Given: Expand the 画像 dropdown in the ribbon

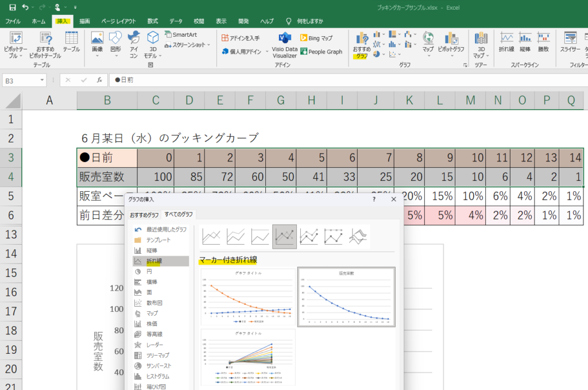Looking at the screenshot, I should coord(97,56).
